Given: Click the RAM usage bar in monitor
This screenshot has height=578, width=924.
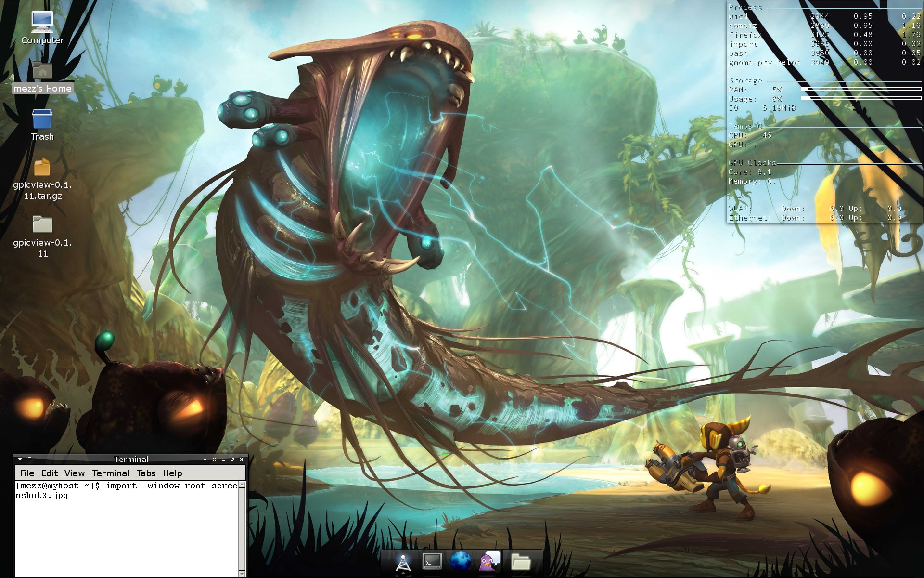Looking at the screenshot, I should click(x=861, y=89).
